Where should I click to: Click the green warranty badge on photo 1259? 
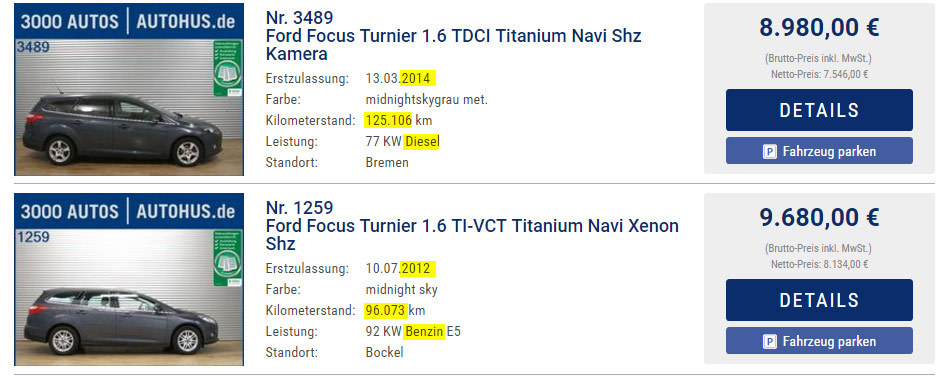[x=227, y=258]
